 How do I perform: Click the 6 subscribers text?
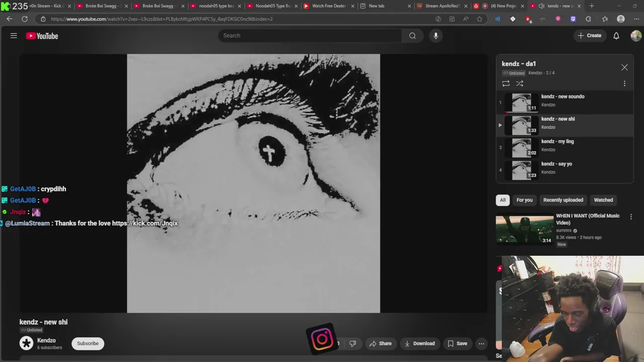coord(49,348)
